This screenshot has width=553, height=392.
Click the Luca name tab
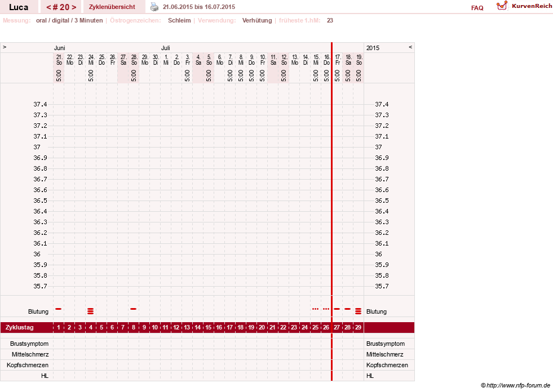pos(19,7)
